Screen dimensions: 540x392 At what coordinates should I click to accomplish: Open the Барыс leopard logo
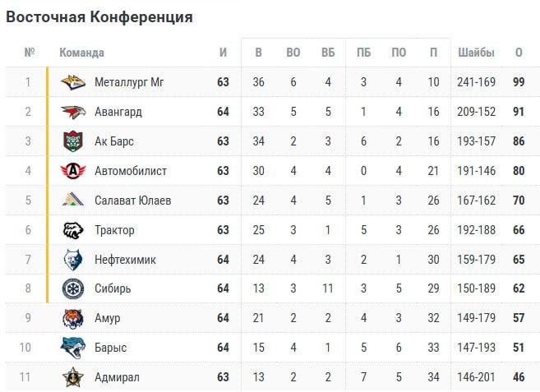point(73,348)
